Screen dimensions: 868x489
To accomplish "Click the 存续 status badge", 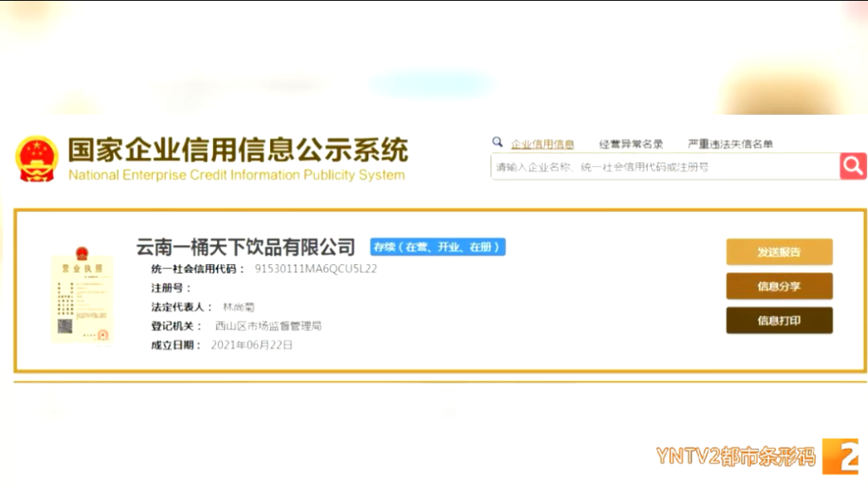I will click(x=437, y=247).
